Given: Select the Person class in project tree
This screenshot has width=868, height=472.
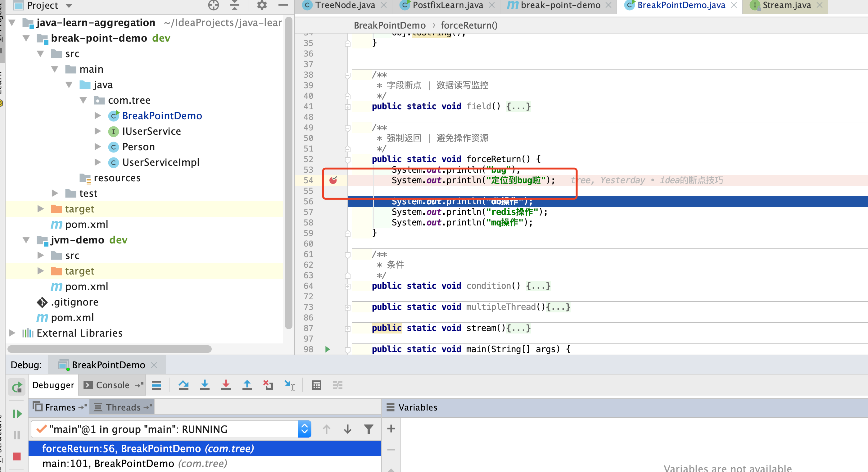Looking at the screenshot, I should (x=138, y=147).
